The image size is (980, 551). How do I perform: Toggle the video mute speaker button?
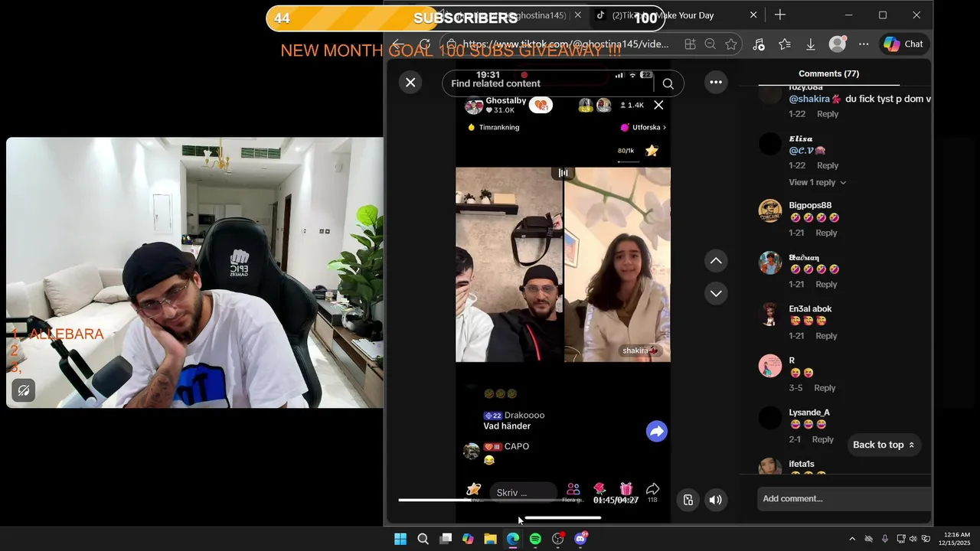[715, 500]
